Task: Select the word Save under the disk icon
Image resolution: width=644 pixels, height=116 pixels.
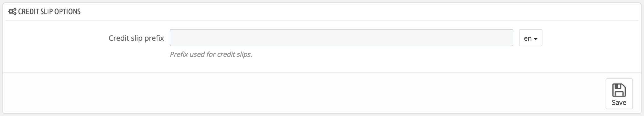Action: point(619,102)
